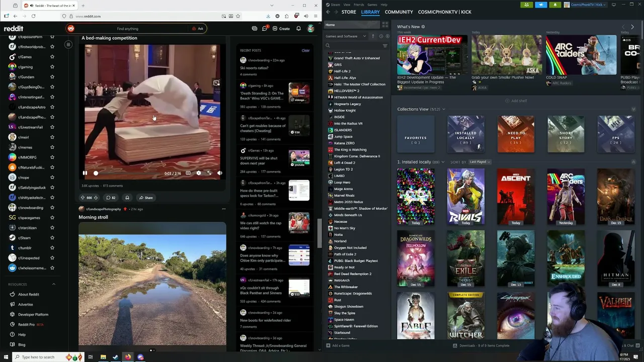The height and width of the screenshot is (362, 644).
Task: Open Task View in Windows taskbar
Action: pos(91,357)
